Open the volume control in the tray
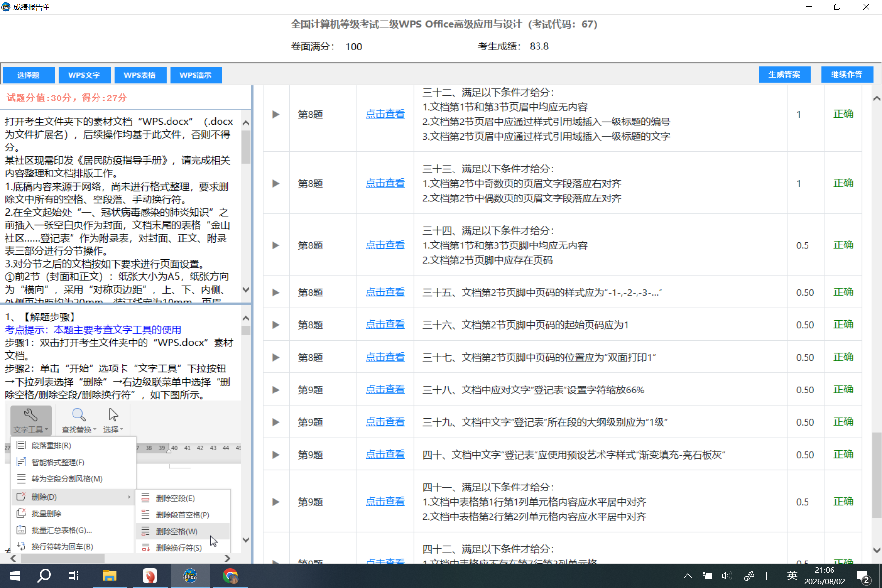 (x=727, y=576)
